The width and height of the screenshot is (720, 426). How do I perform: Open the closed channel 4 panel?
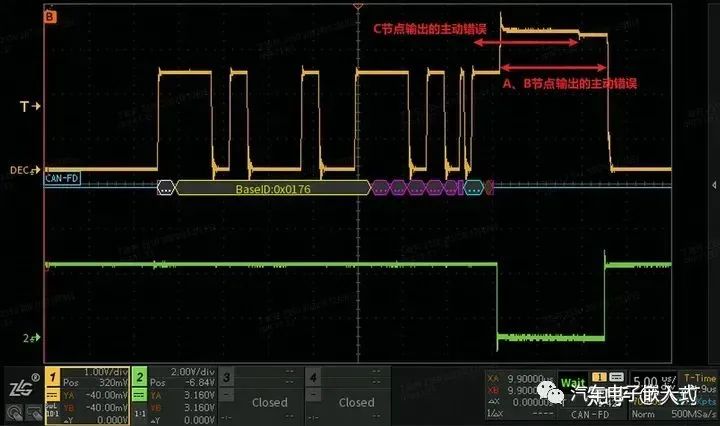(348, 394)
